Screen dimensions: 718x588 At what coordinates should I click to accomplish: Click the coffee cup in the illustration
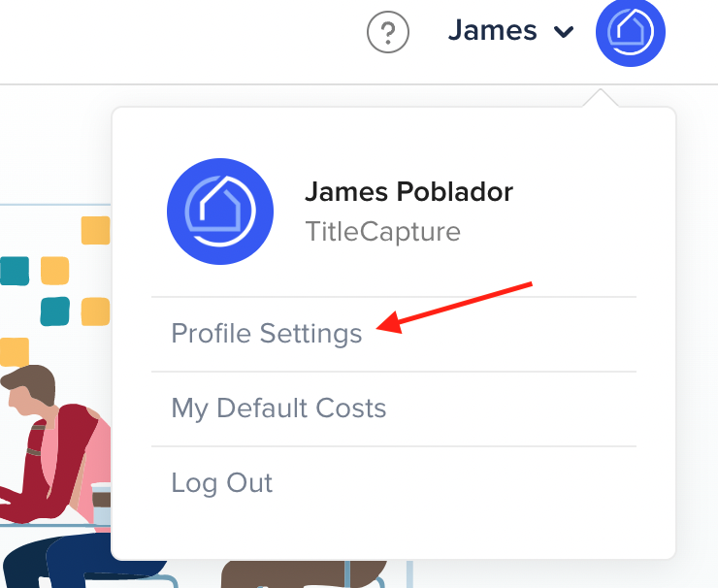click(101, 505)
